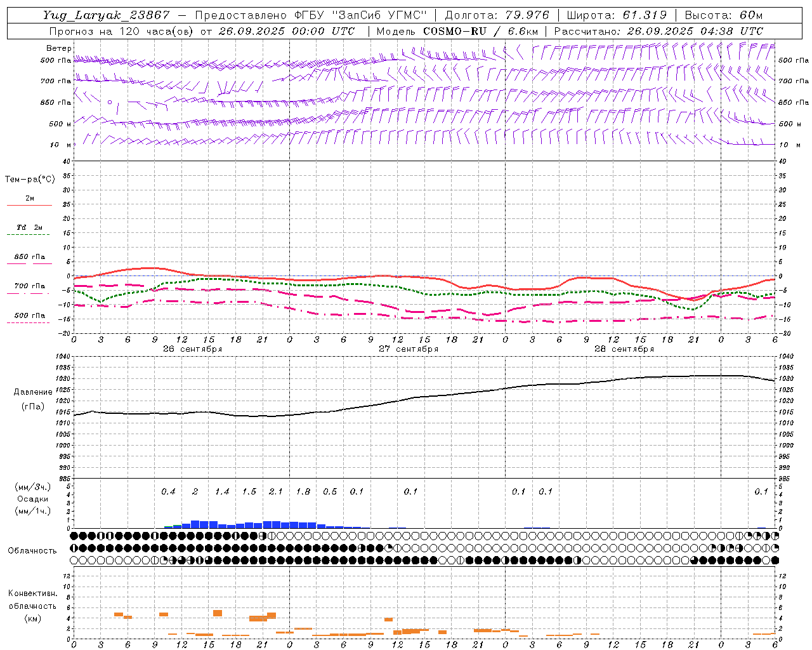Click the Облачность cloud cover label

[32, 550]
